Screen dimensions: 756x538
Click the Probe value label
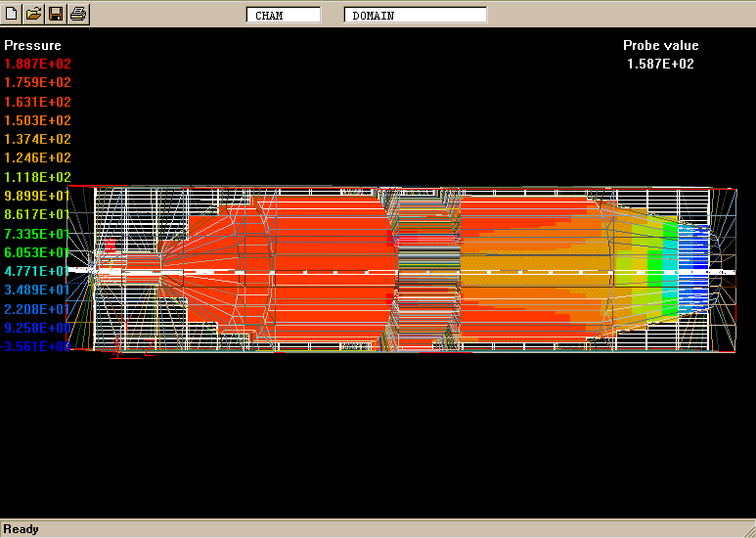(661, 45)
